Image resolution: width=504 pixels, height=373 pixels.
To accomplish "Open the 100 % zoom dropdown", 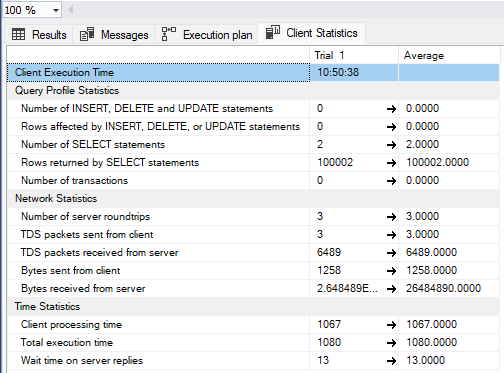I will 56,10.
